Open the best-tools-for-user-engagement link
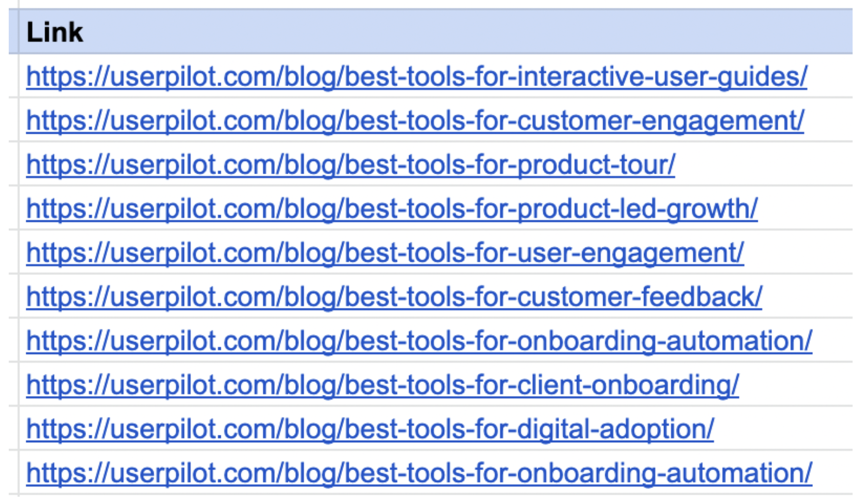 (385, 252)
